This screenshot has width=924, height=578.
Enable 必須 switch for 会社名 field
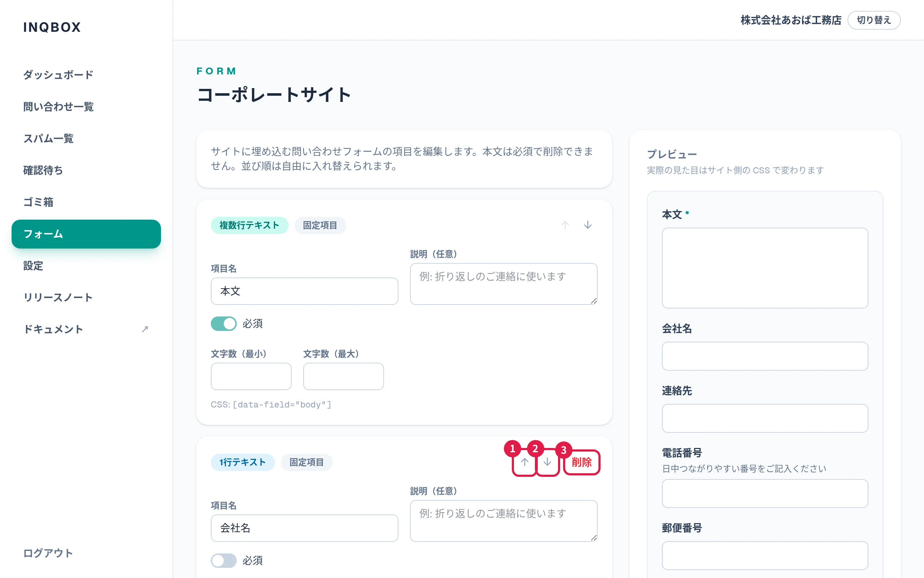(224, 561)
